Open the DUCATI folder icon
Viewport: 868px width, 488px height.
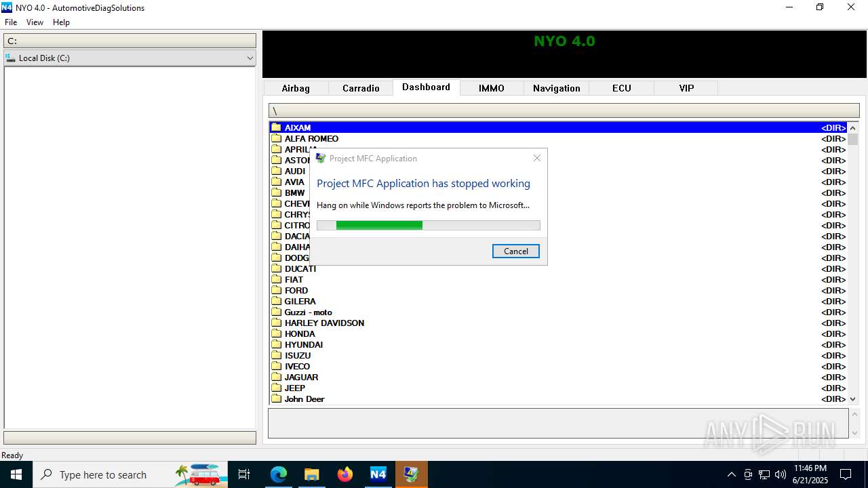tap(276, 268)
